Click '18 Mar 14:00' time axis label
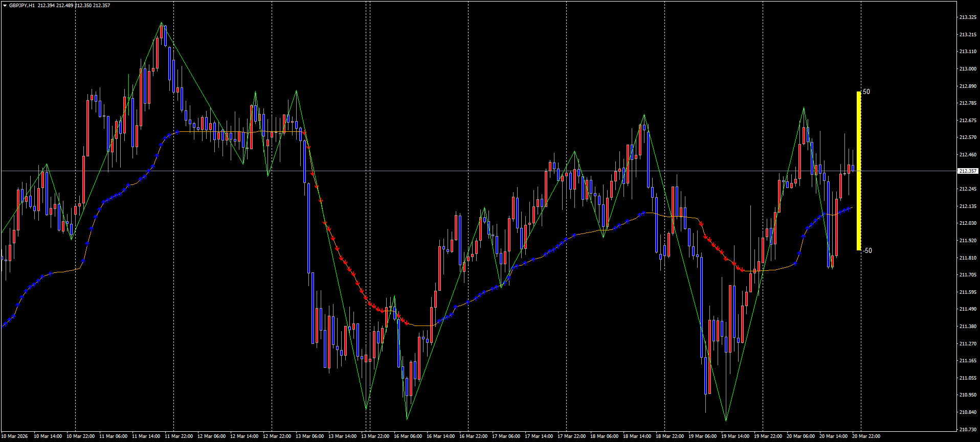Image resolution: width=980 pixels, height=442 pixels. pyautogui.click(x=637, y=436)
